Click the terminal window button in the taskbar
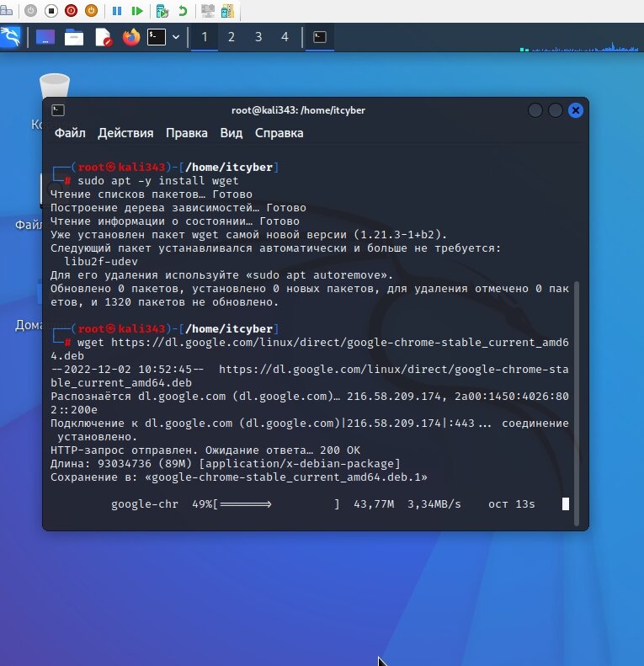This screenshot has width=644, height=666. tap(319, 37)
